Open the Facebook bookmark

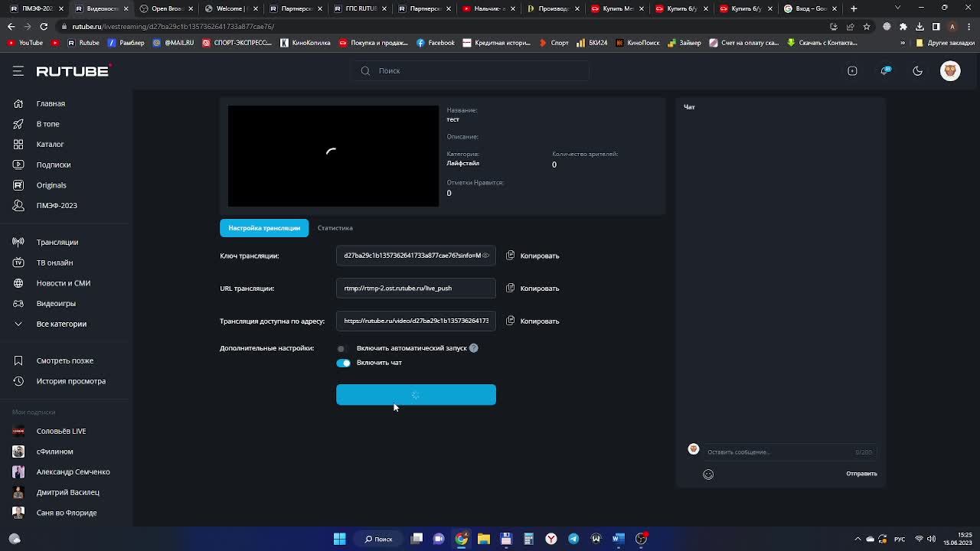(x=436, y=43)
